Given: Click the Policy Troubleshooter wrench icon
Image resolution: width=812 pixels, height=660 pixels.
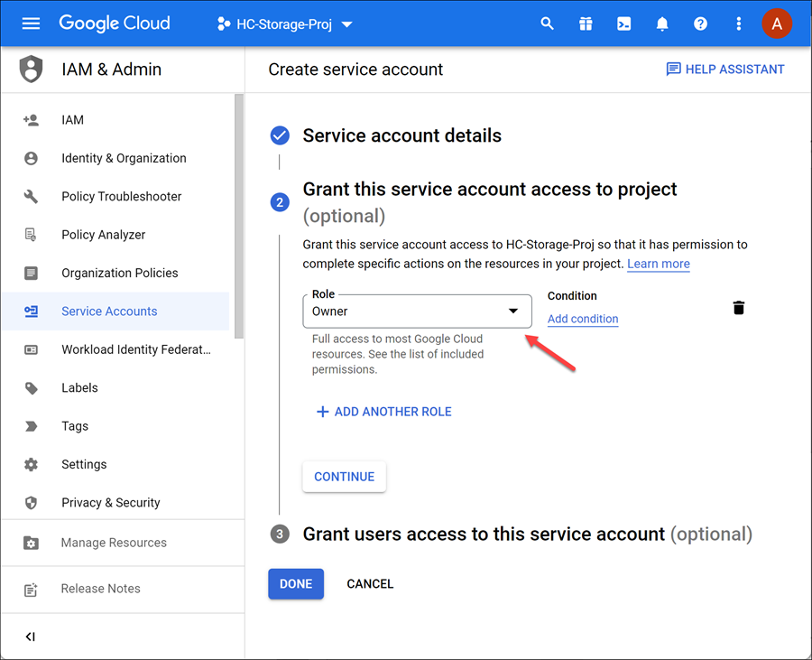Looking at the screenshot, I should point(31,196).
